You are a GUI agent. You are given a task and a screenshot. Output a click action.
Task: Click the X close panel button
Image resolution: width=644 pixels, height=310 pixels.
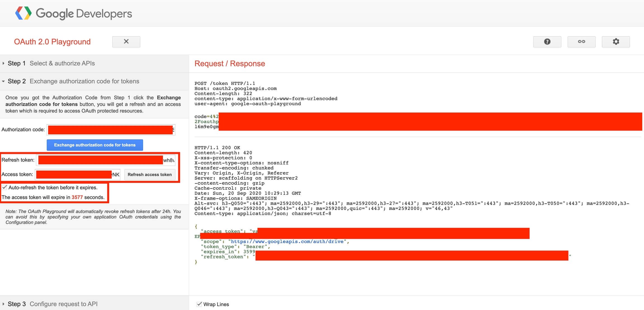(x=126, y=42)
